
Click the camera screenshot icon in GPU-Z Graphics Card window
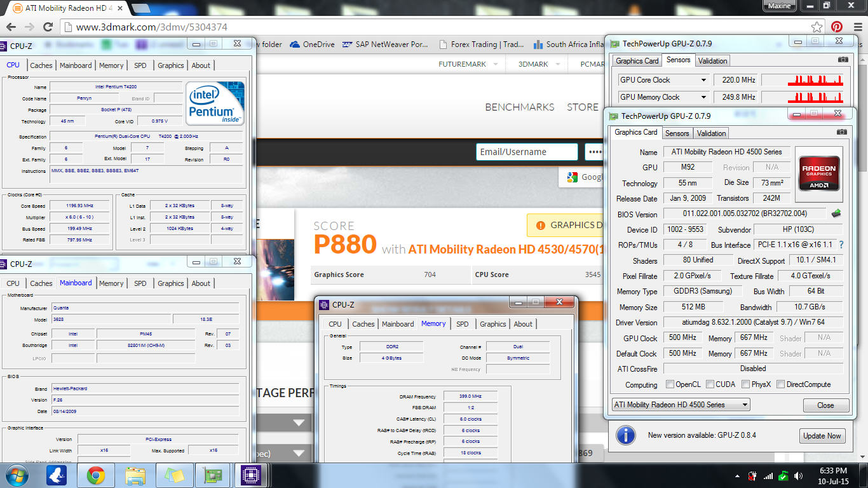click(842, 132)
